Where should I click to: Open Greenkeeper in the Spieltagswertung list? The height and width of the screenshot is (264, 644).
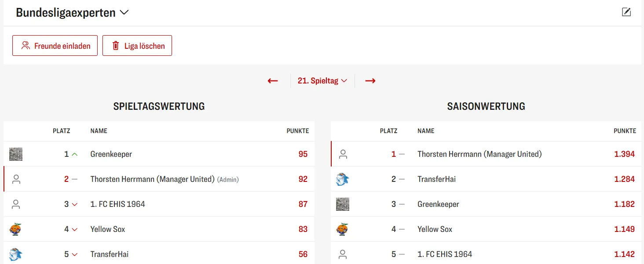[x=111, y=154]
